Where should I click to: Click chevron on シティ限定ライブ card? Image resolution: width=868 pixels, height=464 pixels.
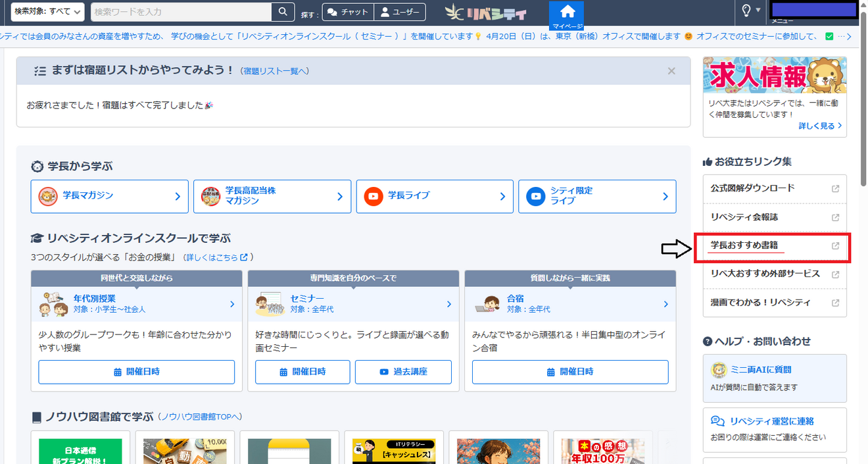[x=665, y=196]
